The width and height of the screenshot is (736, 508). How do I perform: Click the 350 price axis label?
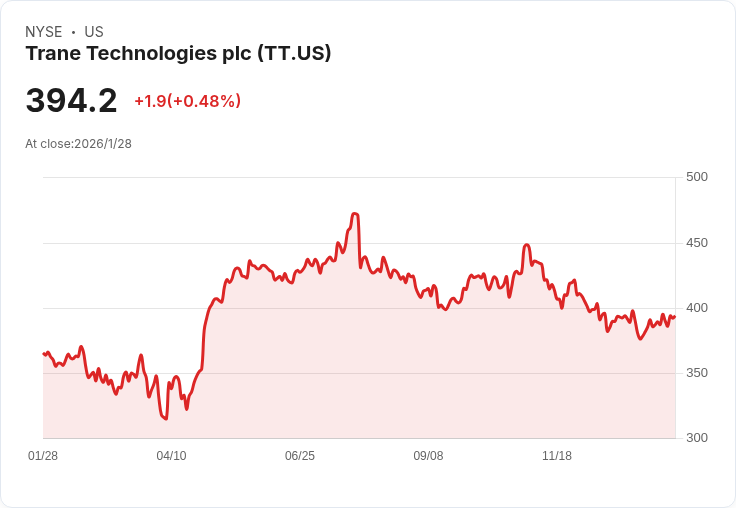697,373
